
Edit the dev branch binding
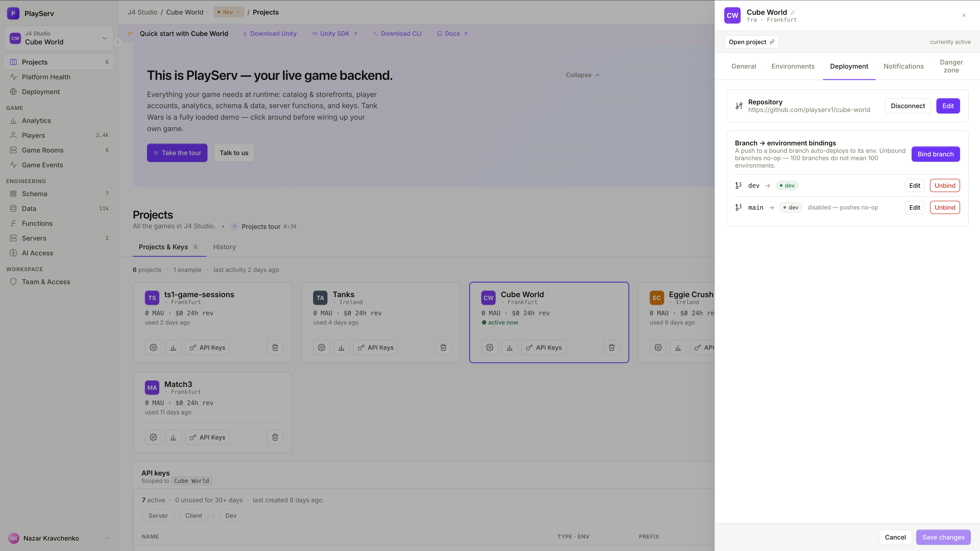[915, 185]
